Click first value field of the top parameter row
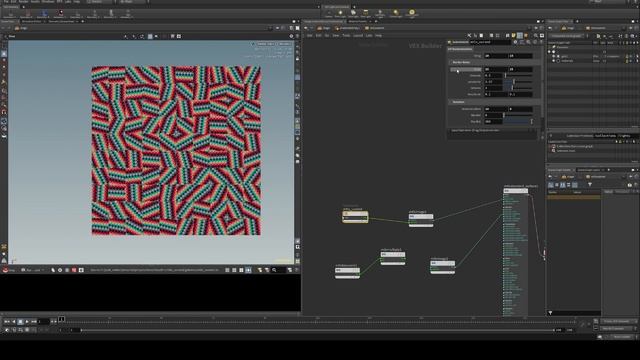640x360 pixels. click(496, 56)
